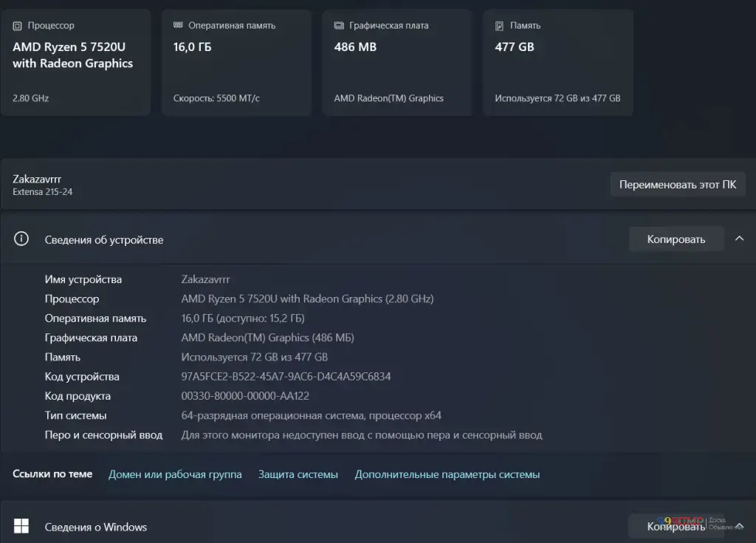Viewport: 756px width, 543px height.
Task: Click the Windows logo icon
Action: pyautogui.click(x=21, y=525)
